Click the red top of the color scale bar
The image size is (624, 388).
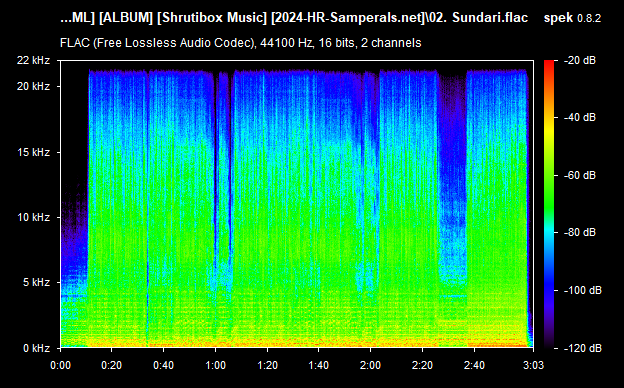click(549, 64)
